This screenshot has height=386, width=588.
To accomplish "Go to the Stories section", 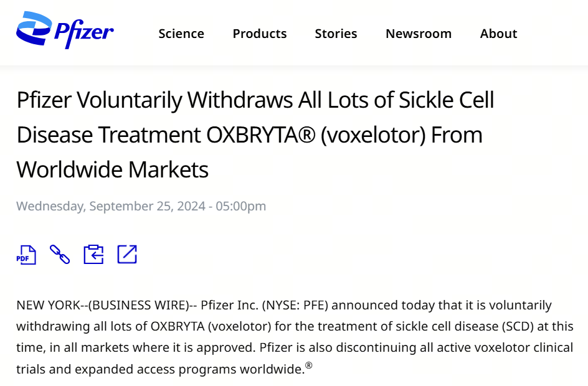I will coord(336,34).
